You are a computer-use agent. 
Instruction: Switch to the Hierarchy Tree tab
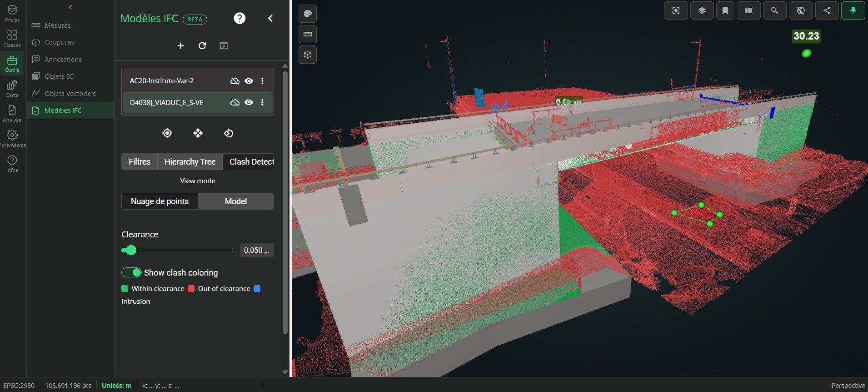coord(190,162)
